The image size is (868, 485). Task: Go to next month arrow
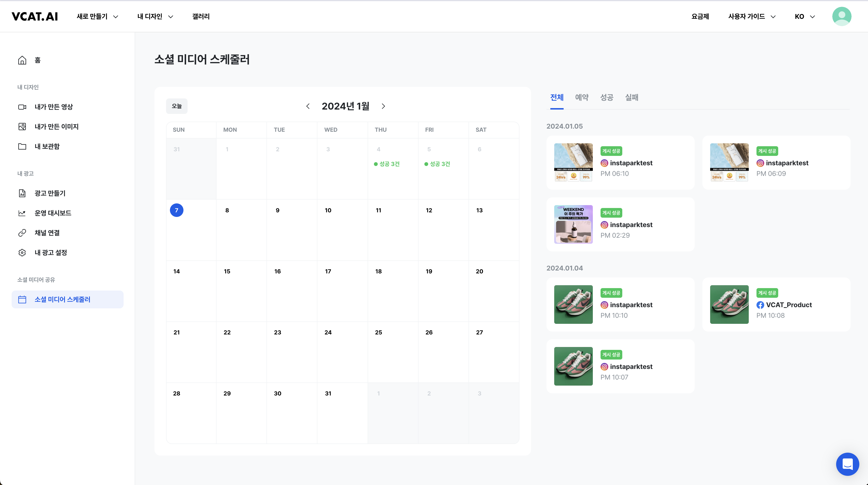point(383,106)
